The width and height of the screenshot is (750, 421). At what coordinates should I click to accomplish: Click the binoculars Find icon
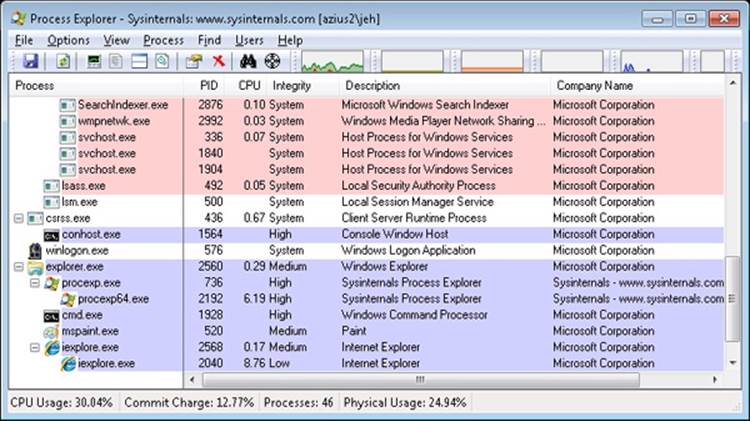248,61
